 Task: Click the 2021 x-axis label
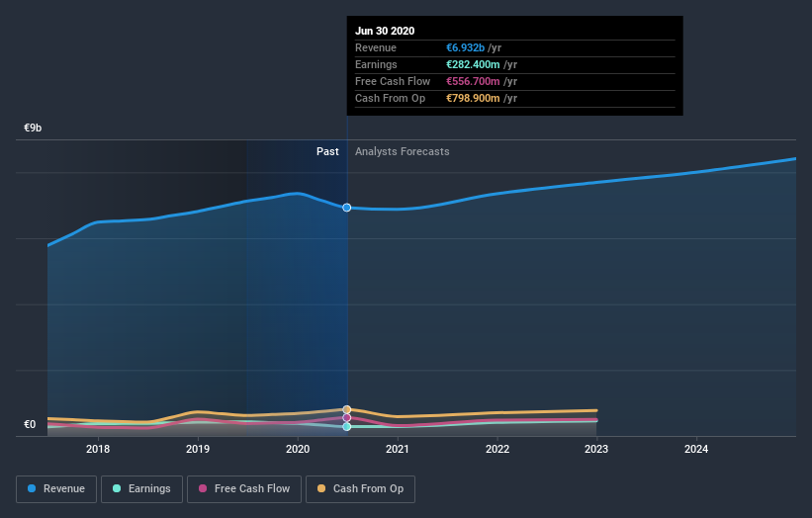point(398,449)
